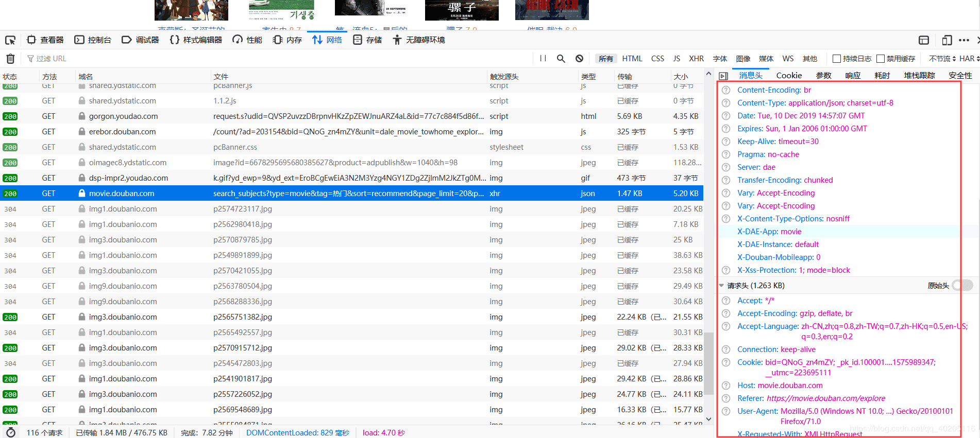Toggle responsive design mode icon
This screenshot has height=438, width=980.
[x=947, y=40]
